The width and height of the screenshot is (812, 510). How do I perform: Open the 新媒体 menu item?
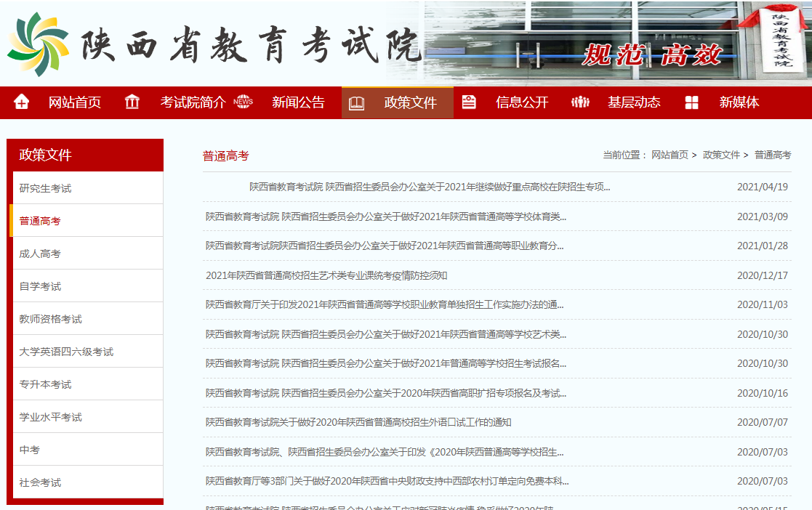[x=739, y=102]
